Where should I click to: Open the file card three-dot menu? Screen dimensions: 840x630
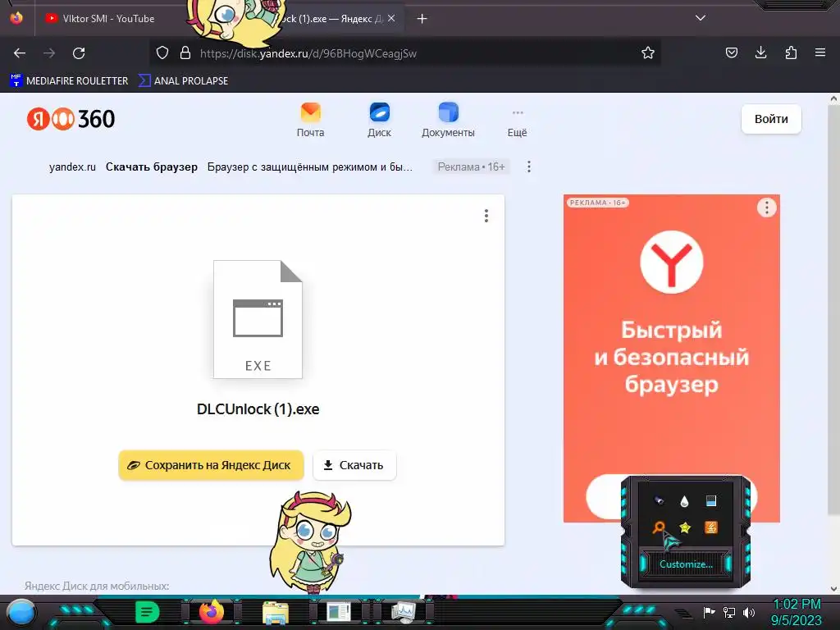point(486,216)
